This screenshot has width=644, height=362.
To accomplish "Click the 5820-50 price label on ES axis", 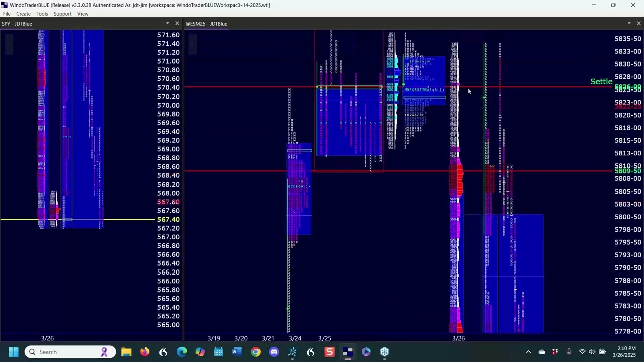I will (x=628, y=115).
